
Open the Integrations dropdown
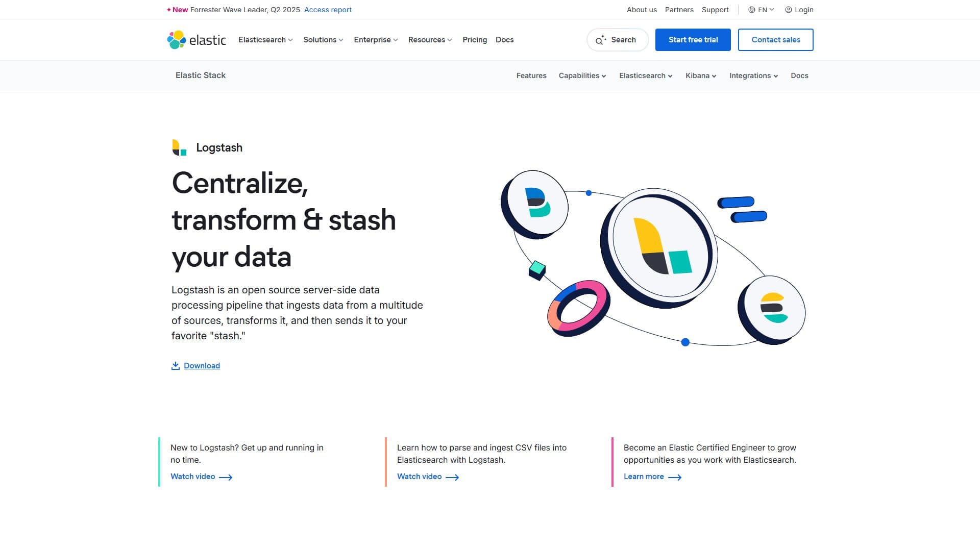pos(753,76)
